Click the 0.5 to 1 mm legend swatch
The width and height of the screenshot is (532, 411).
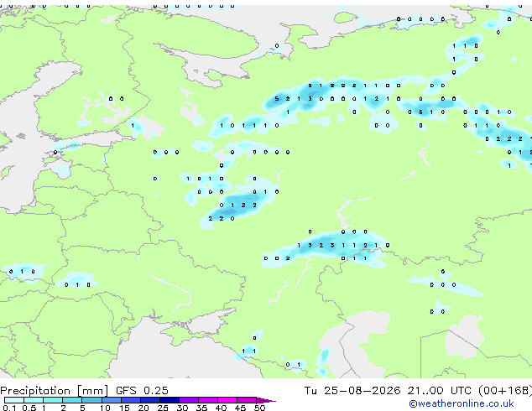pyautogui.click(x=34, y=400)
